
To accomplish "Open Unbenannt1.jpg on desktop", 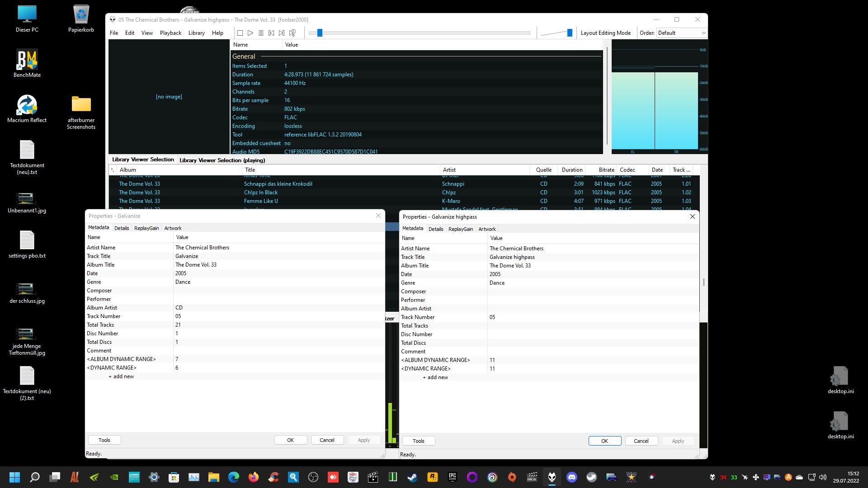I will [27, 202].
